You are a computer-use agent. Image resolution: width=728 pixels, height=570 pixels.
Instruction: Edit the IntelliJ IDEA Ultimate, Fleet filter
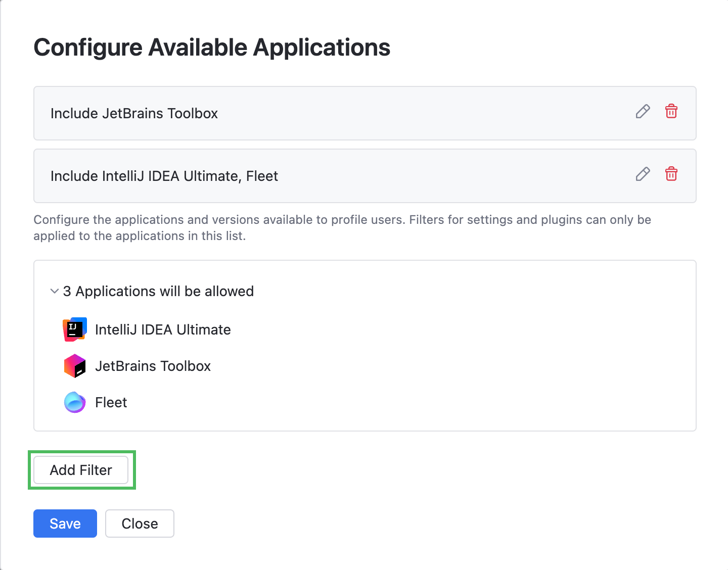[643, 174]
